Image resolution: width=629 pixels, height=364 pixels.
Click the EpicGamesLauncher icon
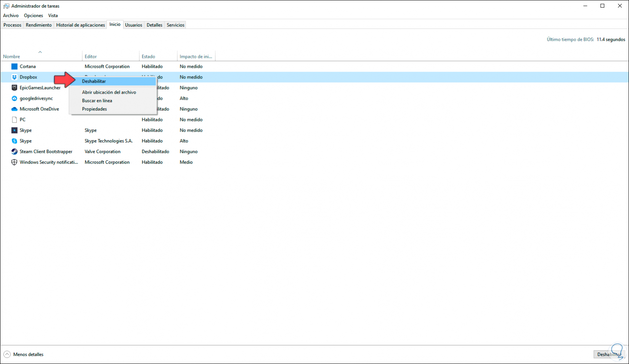point(14,88)
